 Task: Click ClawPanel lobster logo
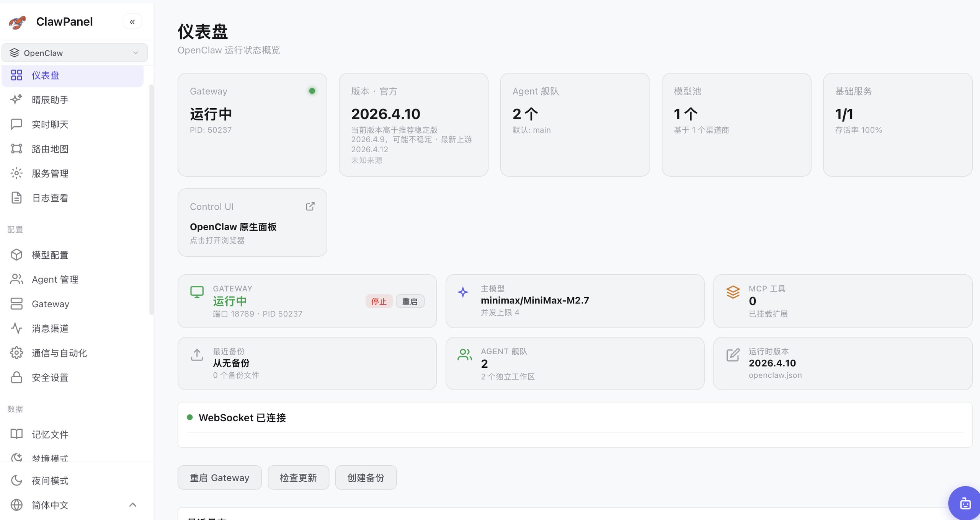pos(17,22)
